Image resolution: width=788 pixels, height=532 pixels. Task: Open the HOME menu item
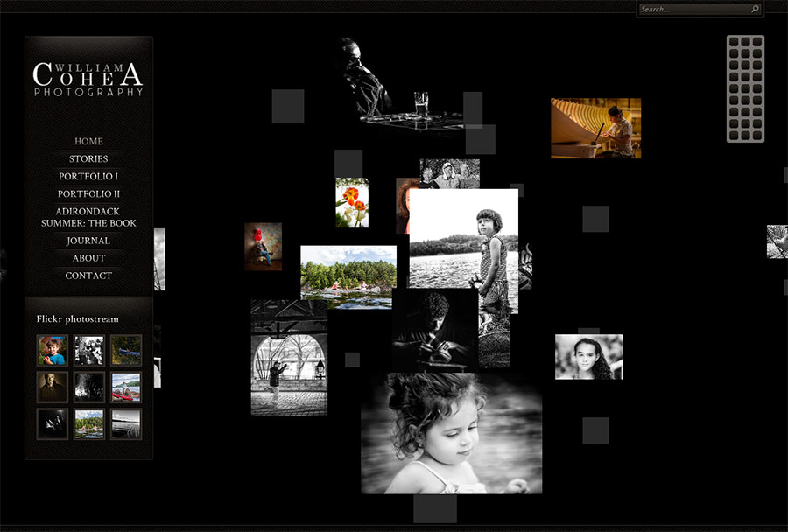(x=88, y=141)
